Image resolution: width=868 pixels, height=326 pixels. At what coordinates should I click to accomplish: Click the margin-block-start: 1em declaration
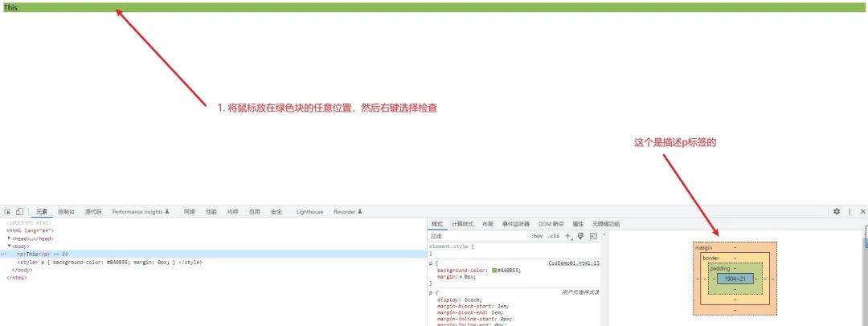pos(473,306)
